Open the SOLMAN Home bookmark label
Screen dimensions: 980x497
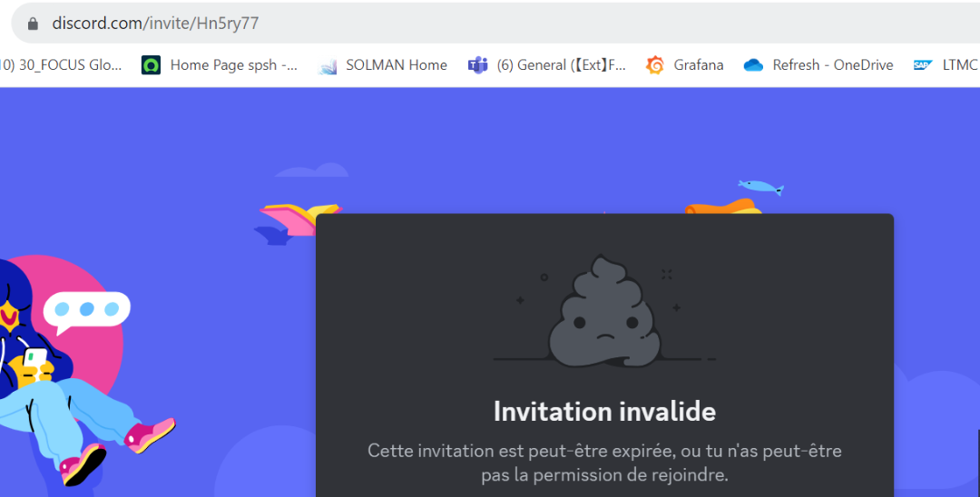(397, 65)
